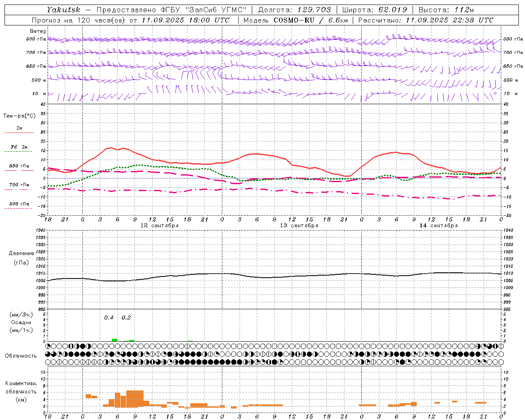Click the '0.4' precipitation amount value
This screenshot has height=420, width=525.
pos(109,317)
